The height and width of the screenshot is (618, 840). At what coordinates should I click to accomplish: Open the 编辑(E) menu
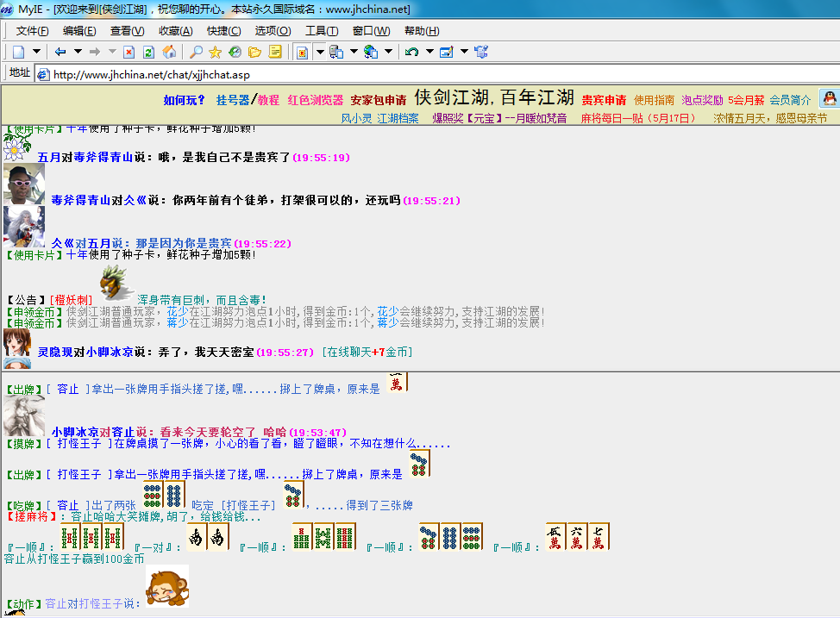[79, 31]
